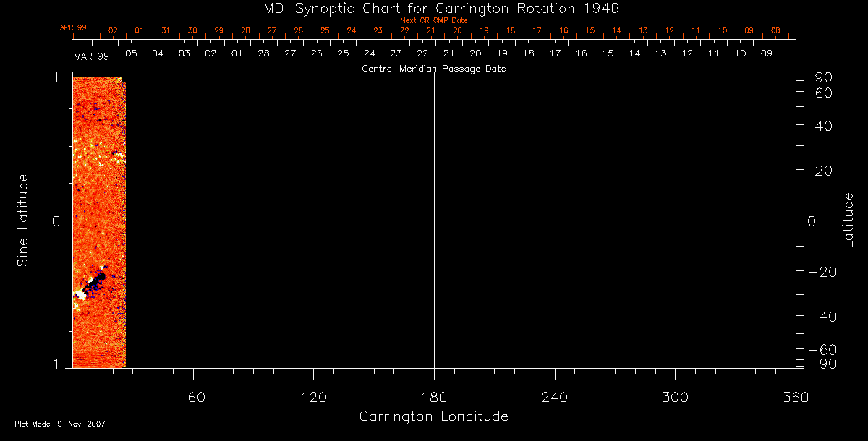Click the red 'Next CR CMP Date' label
This screenshot has height=441, width=868.
[x=433, y=20]
